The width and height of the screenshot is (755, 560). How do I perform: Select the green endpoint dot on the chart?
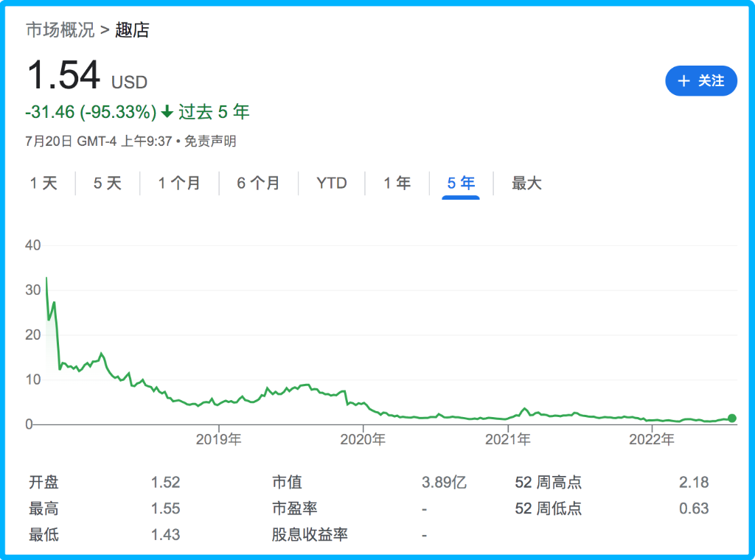(731, 418)
